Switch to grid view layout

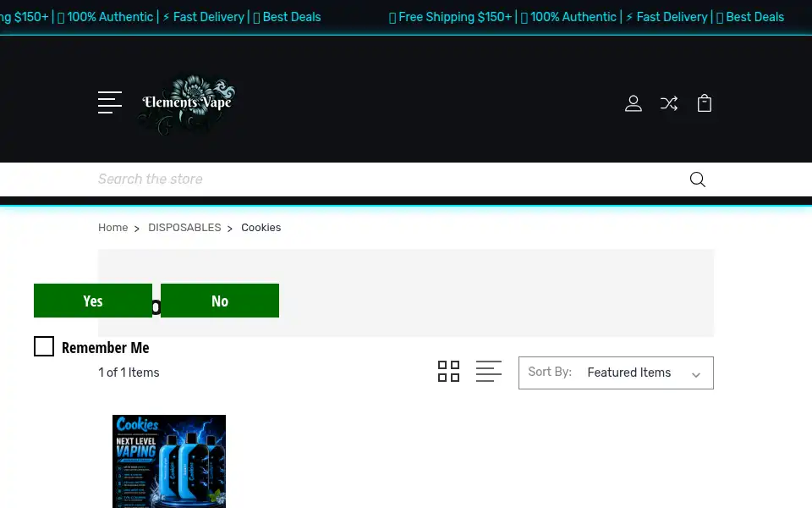(448, 371)
